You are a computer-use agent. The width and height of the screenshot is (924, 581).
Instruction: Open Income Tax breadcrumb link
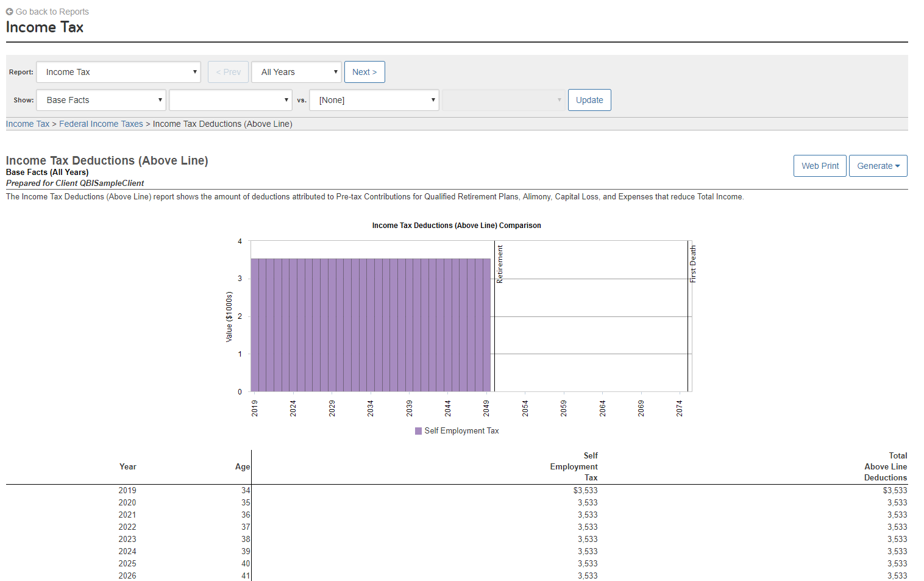(27, 124)
